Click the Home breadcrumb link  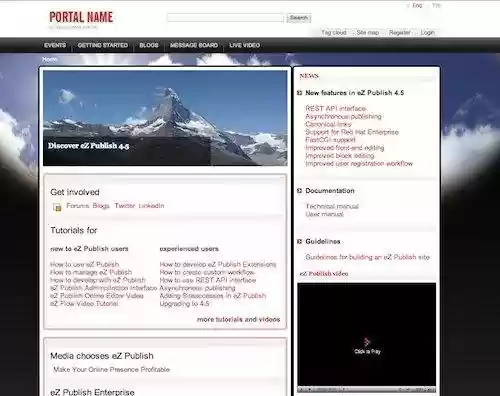click(49, 59)
